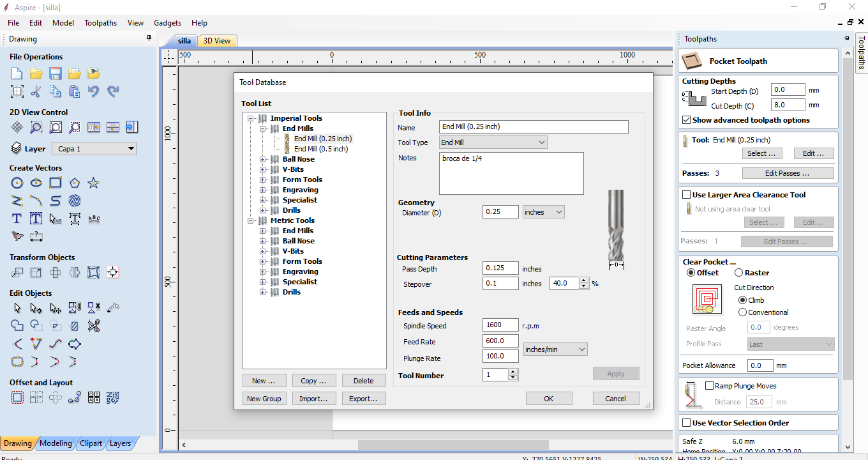
Task: Click the Undo arrow icon
Action: coord(94,91)
